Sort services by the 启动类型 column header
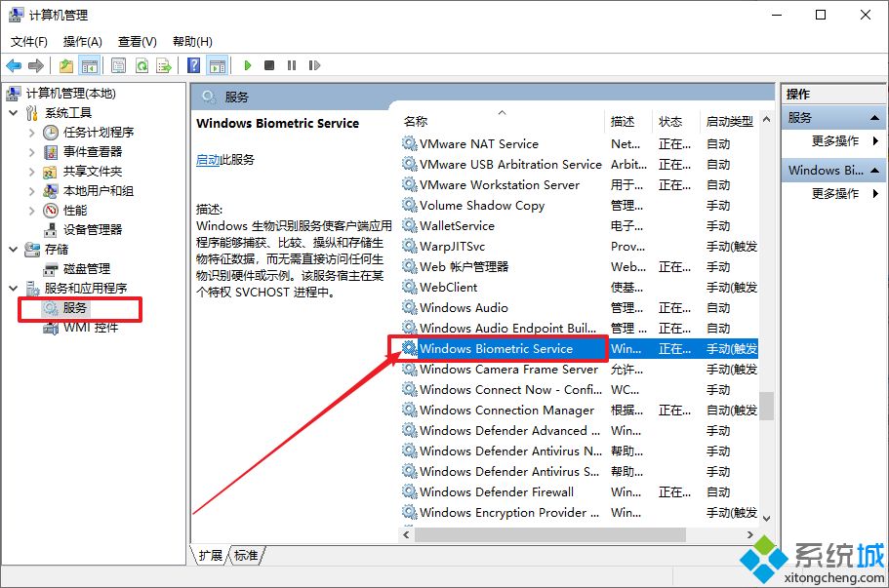Viewport: 889px width, 588px height. coord(729,121)
